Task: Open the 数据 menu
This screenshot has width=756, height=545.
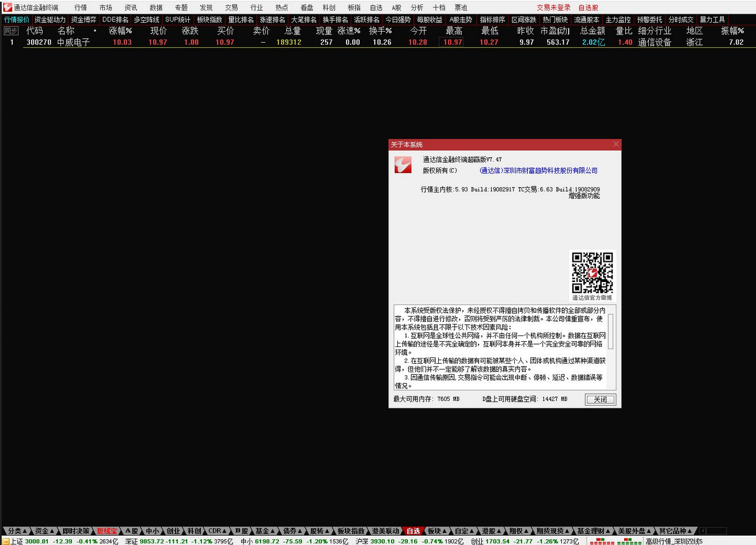Action: point(156,7)
